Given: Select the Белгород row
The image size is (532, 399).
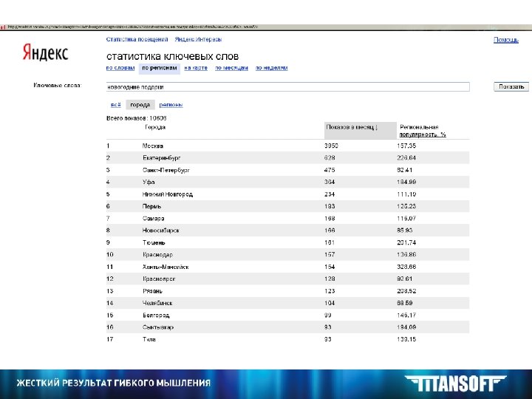Looking at the screenshot, I should pyautogui.click(x=287, y=316).
